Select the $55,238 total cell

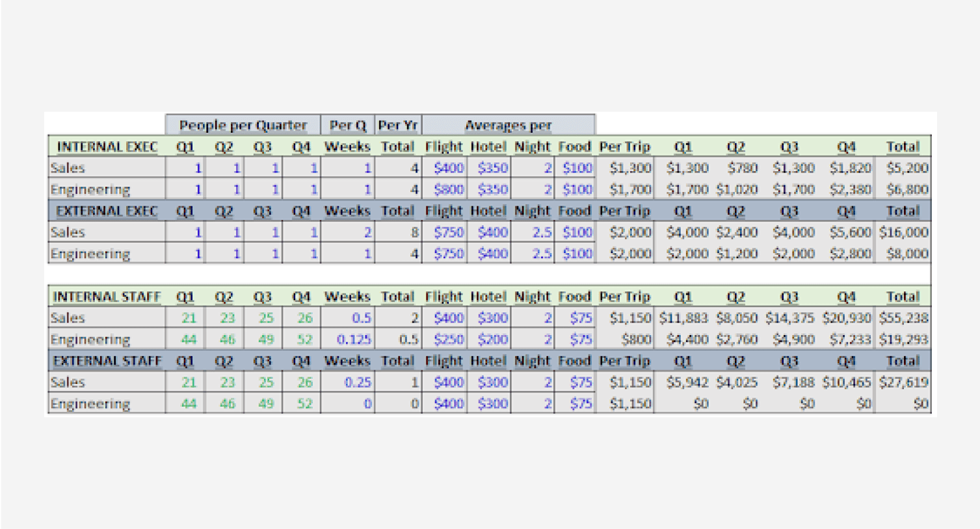click(x=903, y=318)
